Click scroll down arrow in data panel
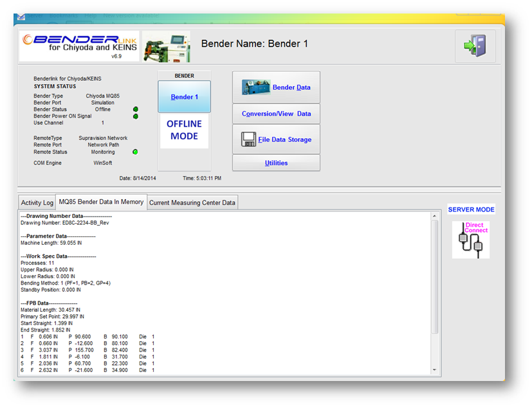The image size is (532, 408). point(435,370)
